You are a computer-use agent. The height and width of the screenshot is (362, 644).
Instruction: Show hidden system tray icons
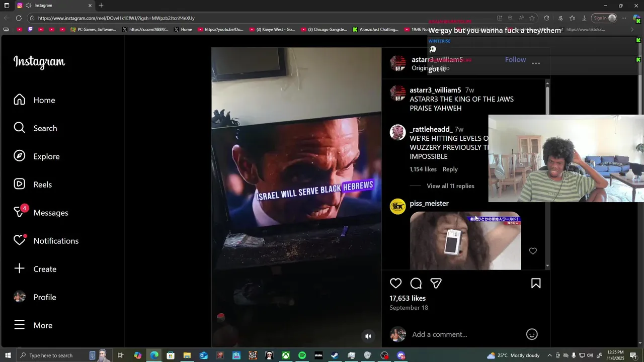point(549,355)
